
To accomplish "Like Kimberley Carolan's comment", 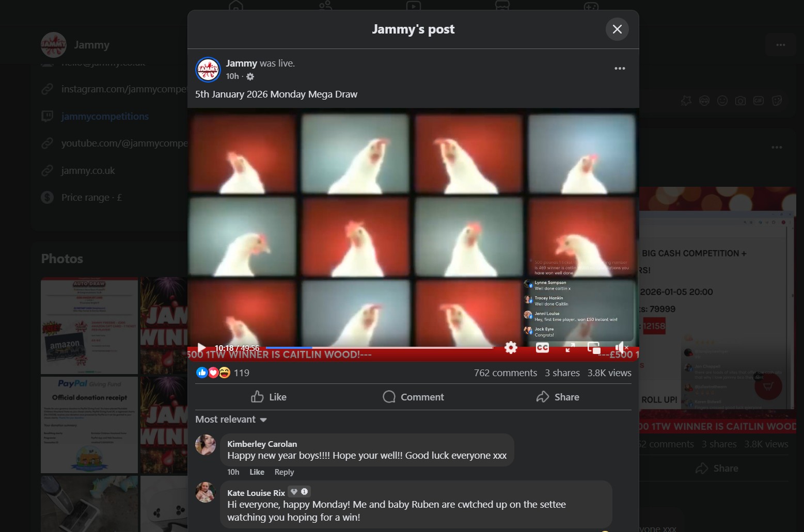I will tap(257, 472).
